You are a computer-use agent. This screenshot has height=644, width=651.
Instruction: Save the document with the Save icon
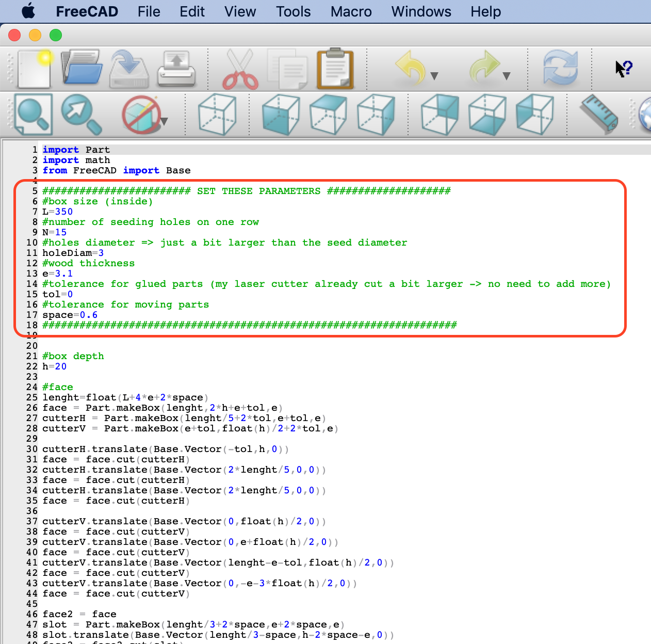click(129, 68)
